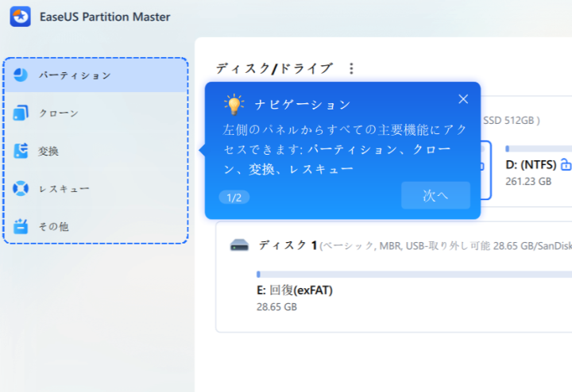The height and width of the screenshot is (392, 572).
Task: Close the ナビゲーション tooltip
Action: tap(463, 99)
